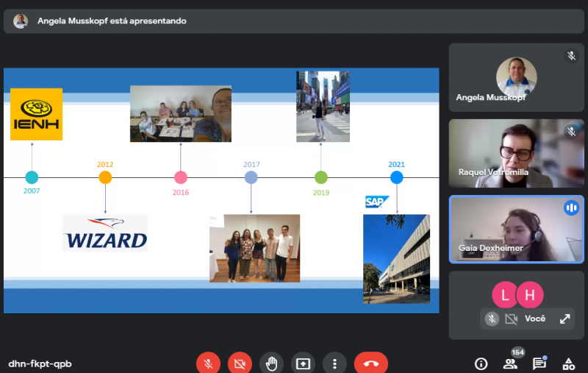Click presenter avatar in top banner
This screenshot has height=373, width=588.
tap(21, 21)
